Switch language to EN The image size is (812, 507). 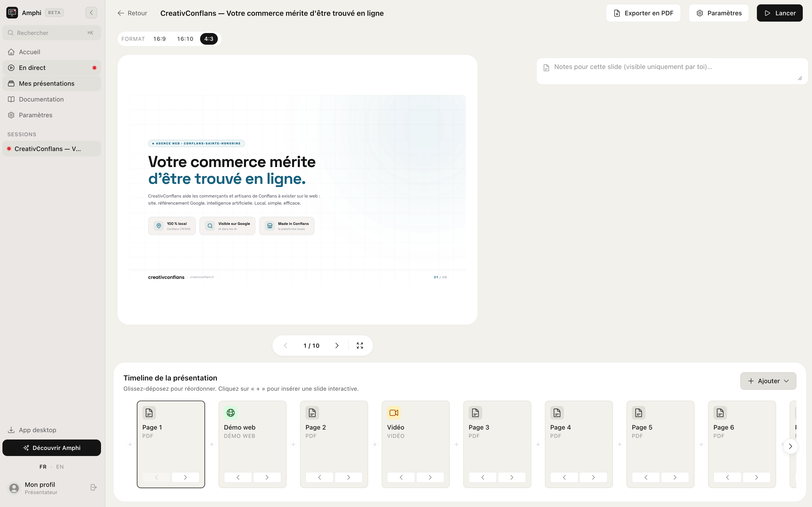(x=60, y=467)
